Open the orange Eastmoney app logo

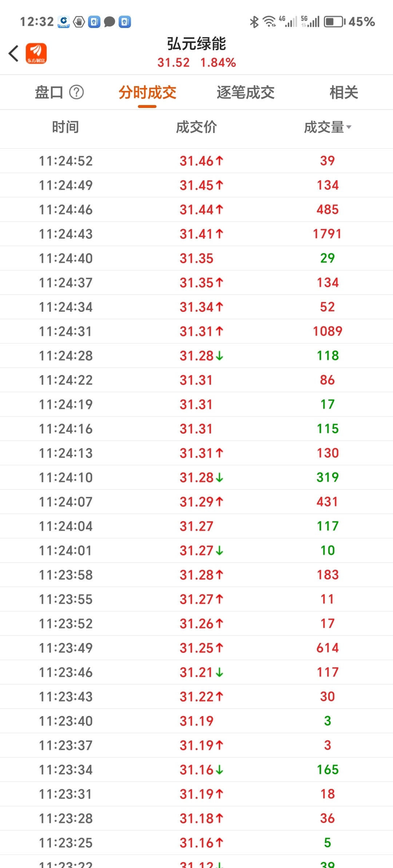(x=36, y=53)
